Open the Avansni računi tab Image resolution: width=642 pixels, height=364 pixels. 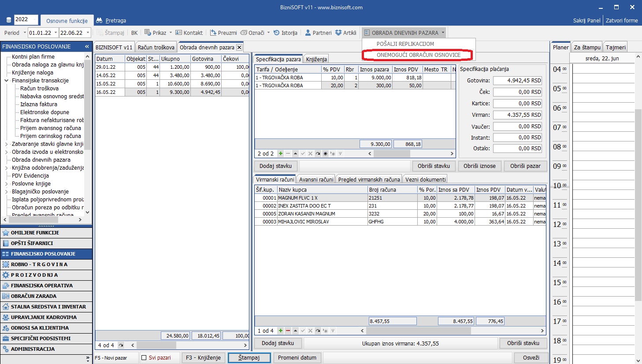coord(316,179)
